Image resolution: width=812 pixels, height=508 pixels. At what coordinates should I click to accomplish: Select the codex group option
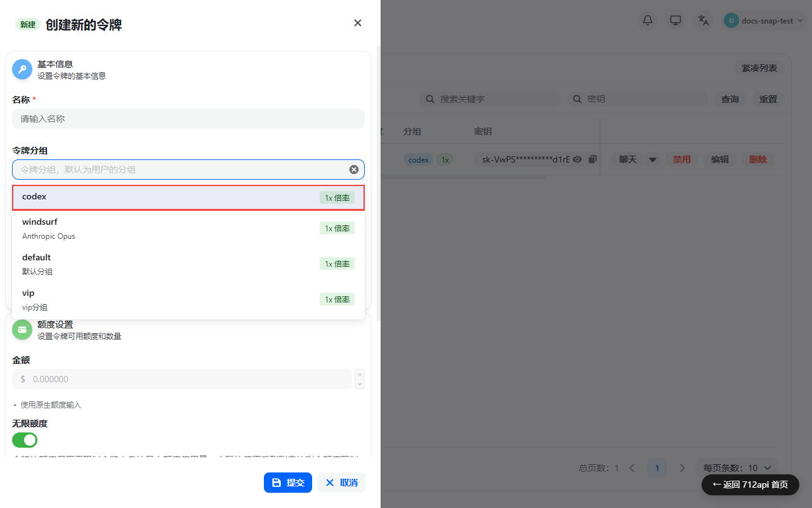[188, 197]
